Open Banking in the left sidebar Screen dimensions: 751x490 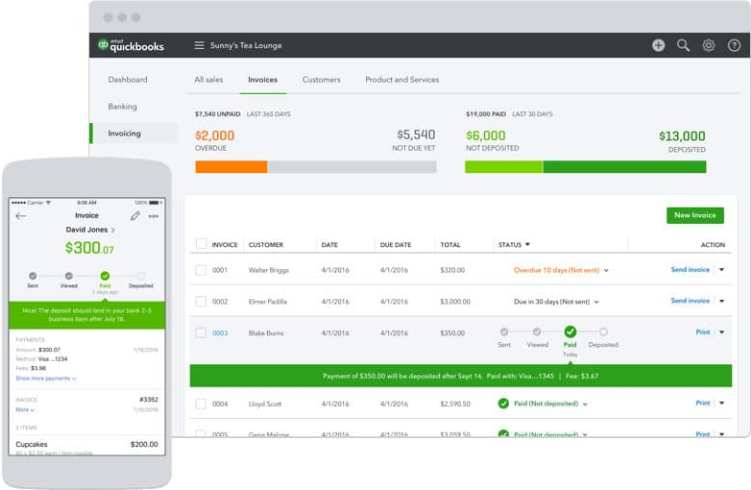(x=122, y=106)
